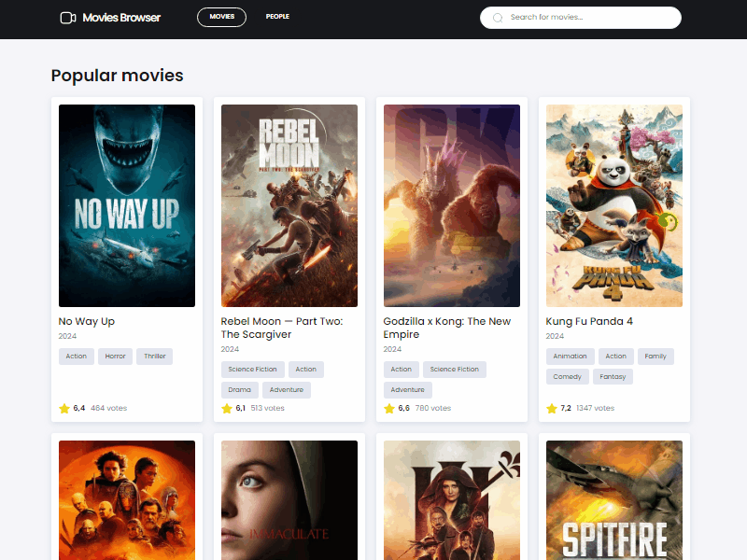The width and height of the screenshot is (747, 560).
Task: Switch to the PEOPLE tab
Action: [x=277, y=17]
